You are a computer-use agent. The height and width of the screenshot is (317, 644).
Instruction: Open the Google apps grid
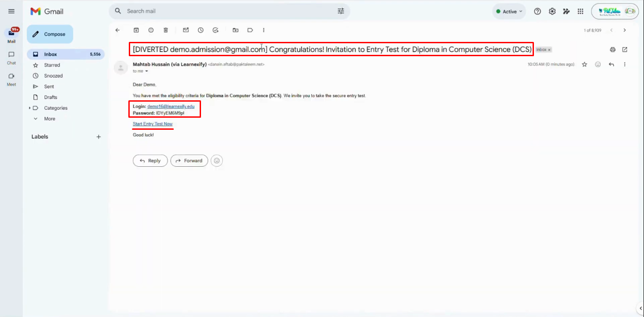pos(580,12)
